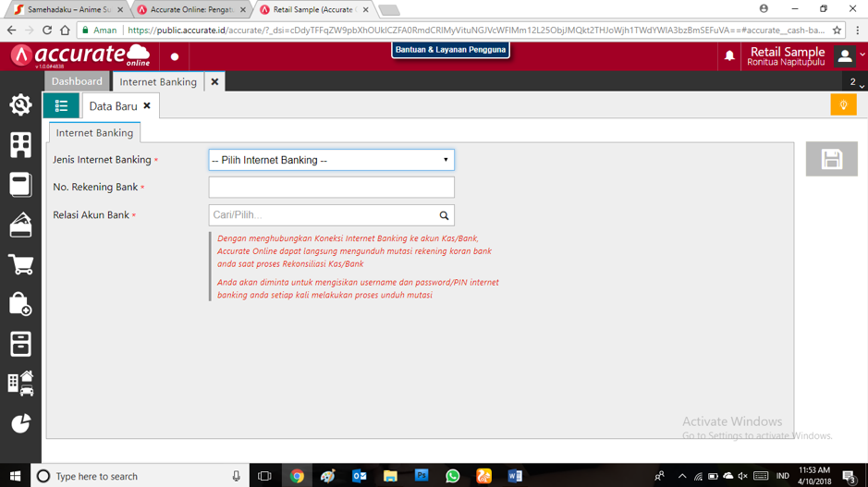Click the Windows search box
Image resolution: width=868 pixels, height=487 pixels.
coord(140,476)
